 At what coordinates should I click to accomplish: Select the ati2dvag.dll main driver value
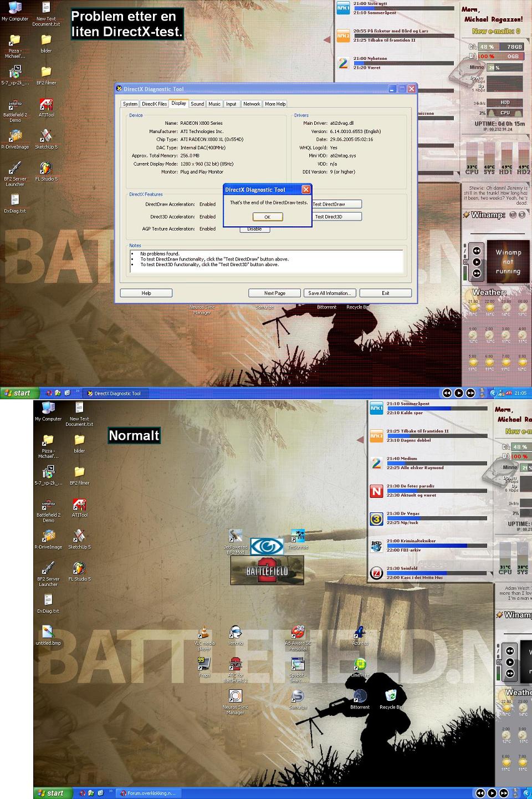342,123
